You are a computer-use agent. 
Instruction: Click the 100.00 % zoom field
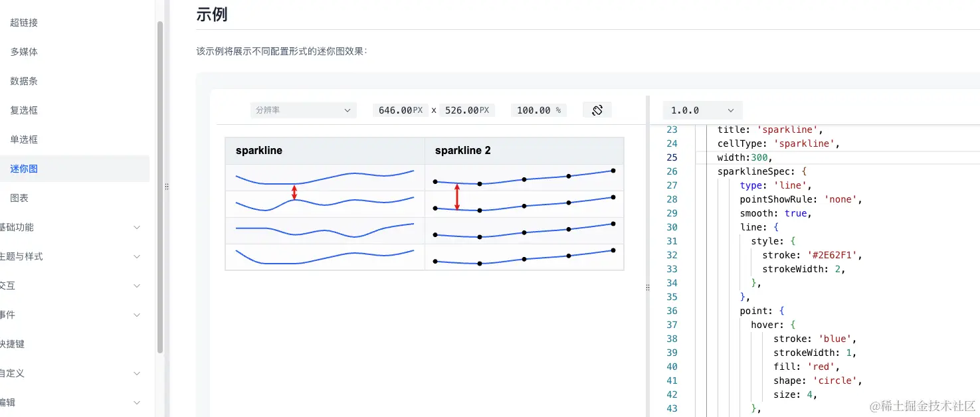[x=539, y=110]
